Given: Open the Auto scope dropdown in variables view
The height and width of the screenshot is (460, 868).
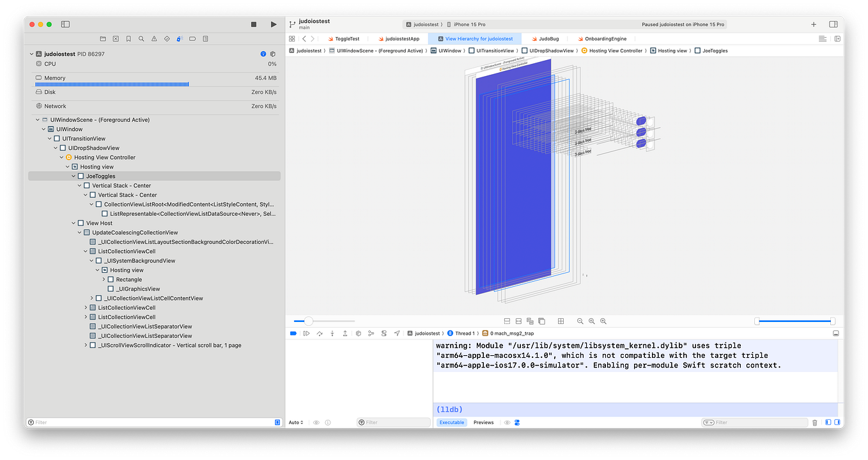Looking at the screenshot, I should [296, 422].
